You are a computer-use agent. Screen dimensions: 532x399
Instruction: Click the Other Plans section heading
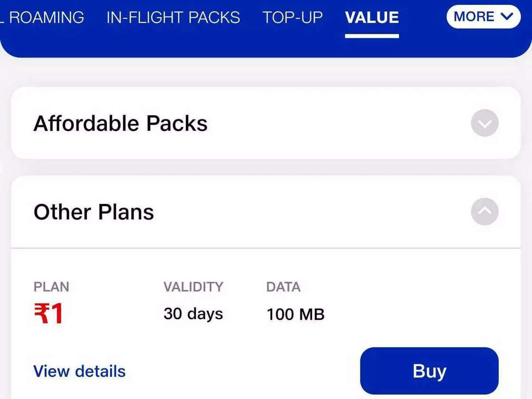pos(94,212)
